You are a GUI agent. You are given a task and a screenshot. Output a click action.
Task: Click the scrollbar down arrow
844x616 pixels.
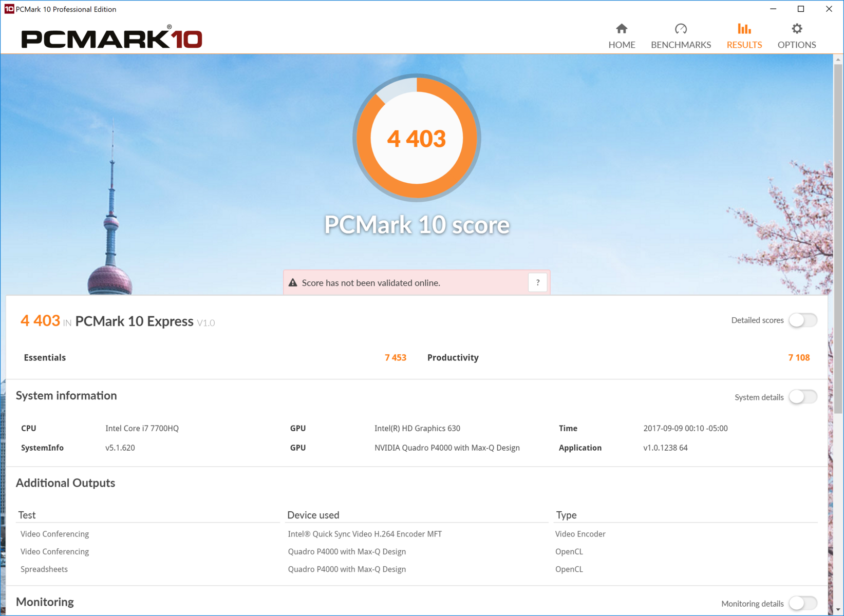tap(838, 609)
